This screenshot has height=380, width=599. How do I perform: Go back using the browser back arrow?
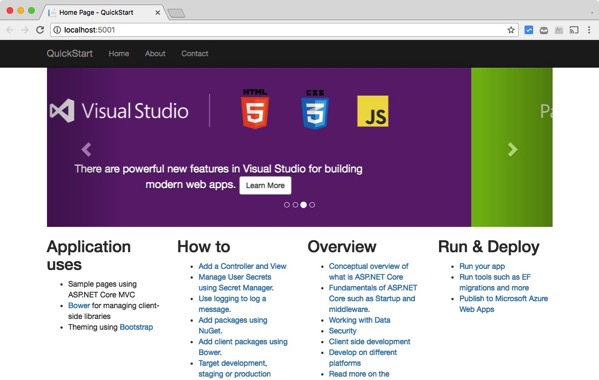(x=10, y=30)
